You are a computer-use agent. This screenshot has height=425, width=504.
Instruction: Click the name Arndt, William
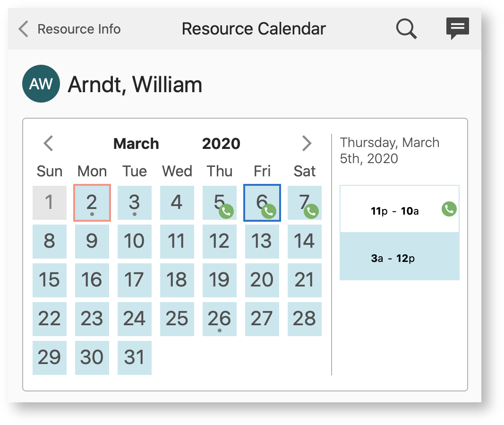pos(135,85)
